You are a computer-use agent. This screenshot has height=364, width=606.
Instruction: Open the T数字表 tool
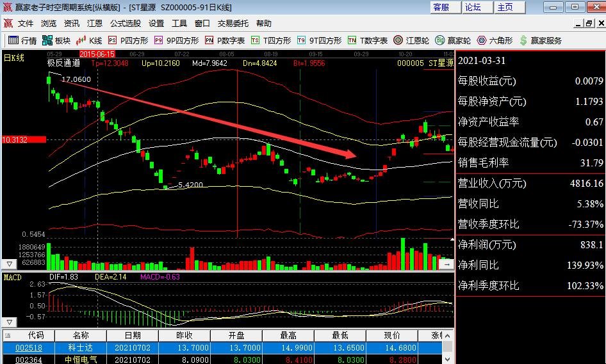368,40
